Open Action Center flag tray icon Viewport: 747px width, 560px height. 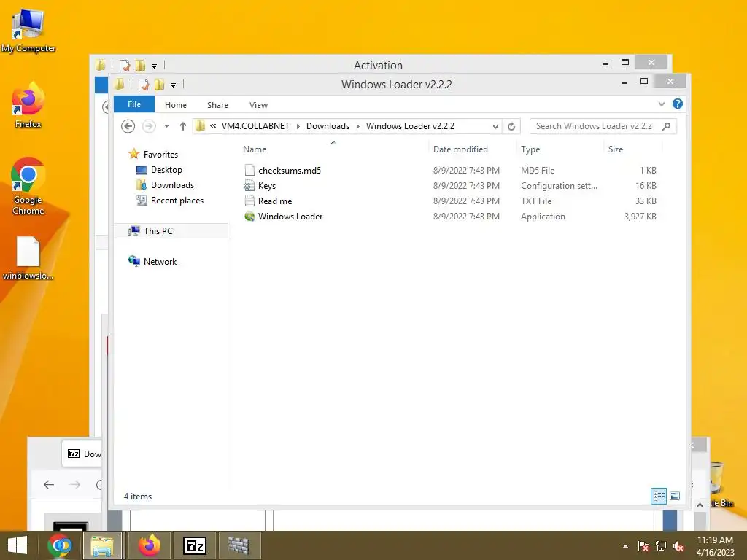pyautogui.click(x=643, y=546)
